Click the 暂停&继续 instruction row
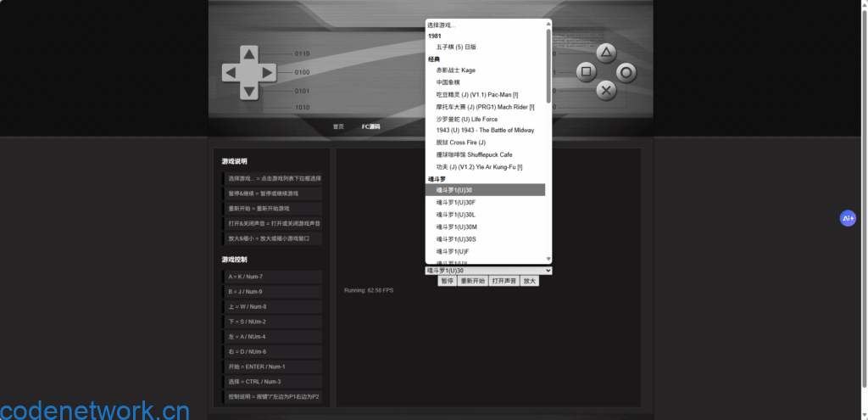This screenshot has width=868, height=420. (272, 193)
